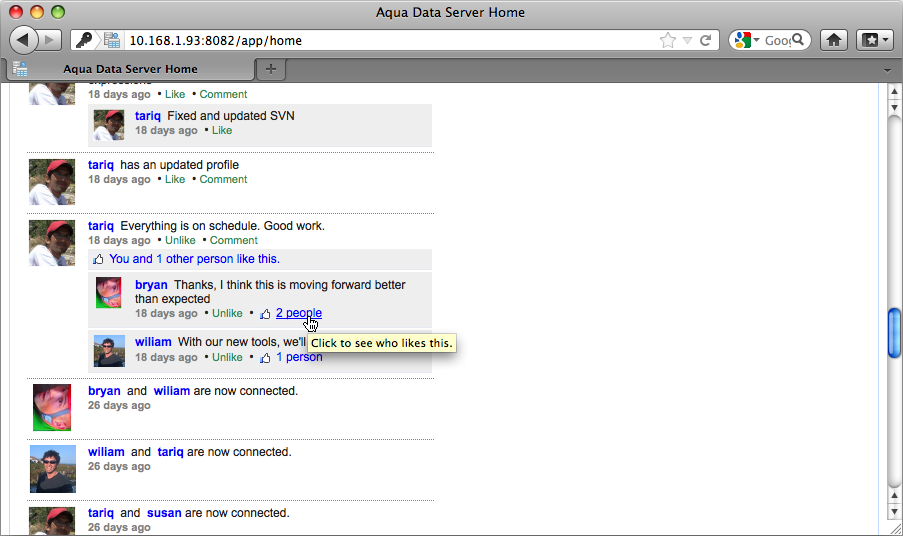Click the key icon beside the address bar

84,41
